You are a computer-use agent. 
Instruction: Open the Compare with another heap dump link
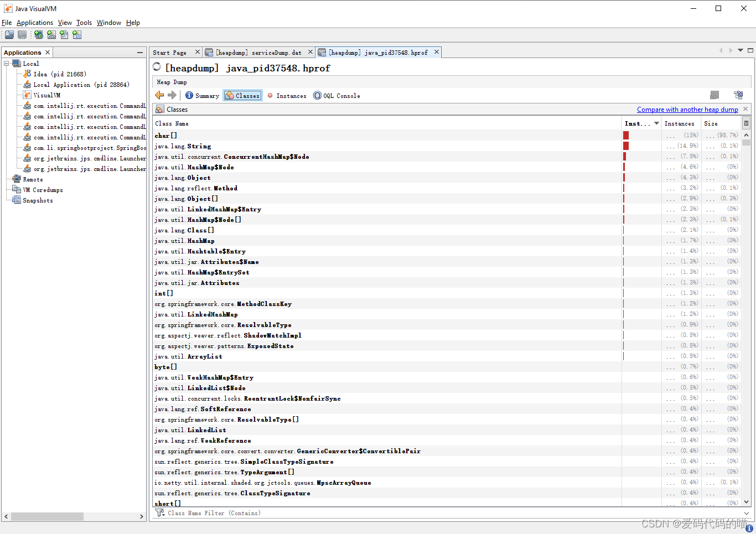687,110
